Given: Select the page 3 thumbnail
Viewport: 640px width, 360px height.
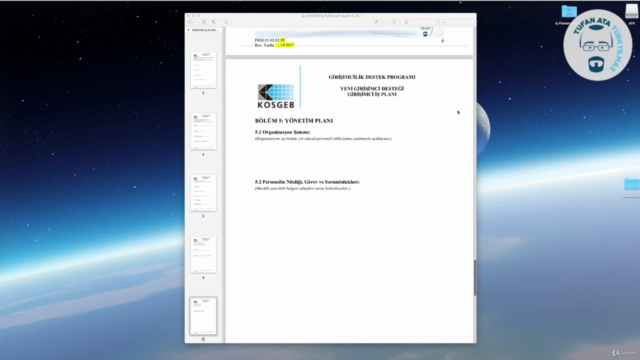Looking at the screenshot, I should click(203, 70).
